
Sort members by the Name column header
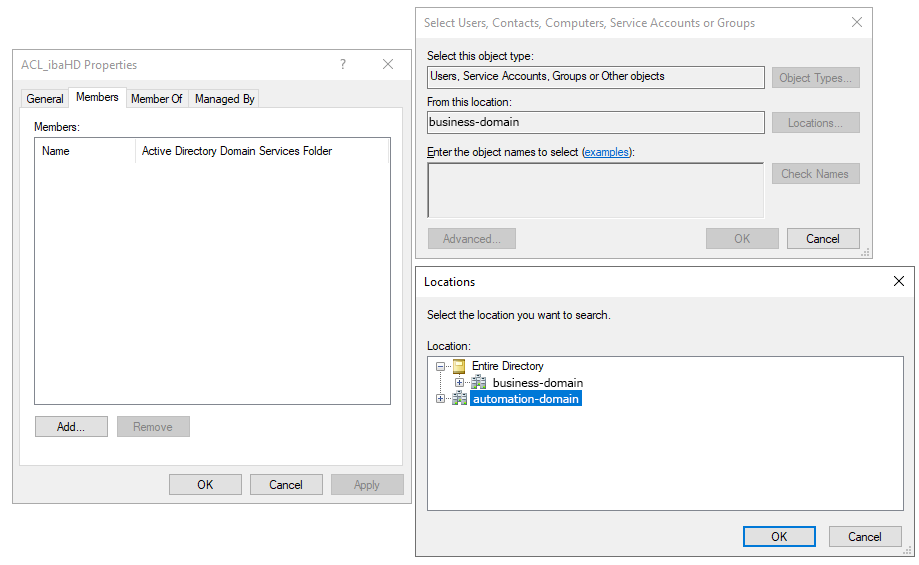click(85, 151)
